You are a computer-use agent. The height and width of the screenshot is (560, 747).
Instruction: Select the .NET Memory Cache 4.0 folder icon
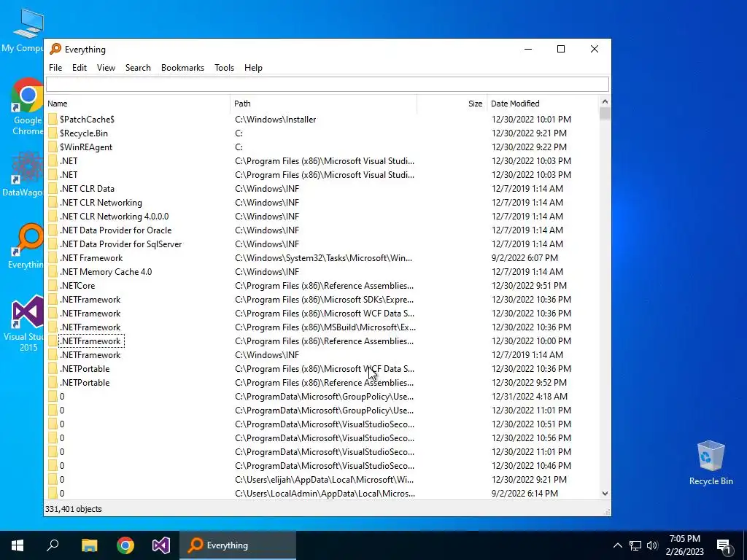pos(53,271)
